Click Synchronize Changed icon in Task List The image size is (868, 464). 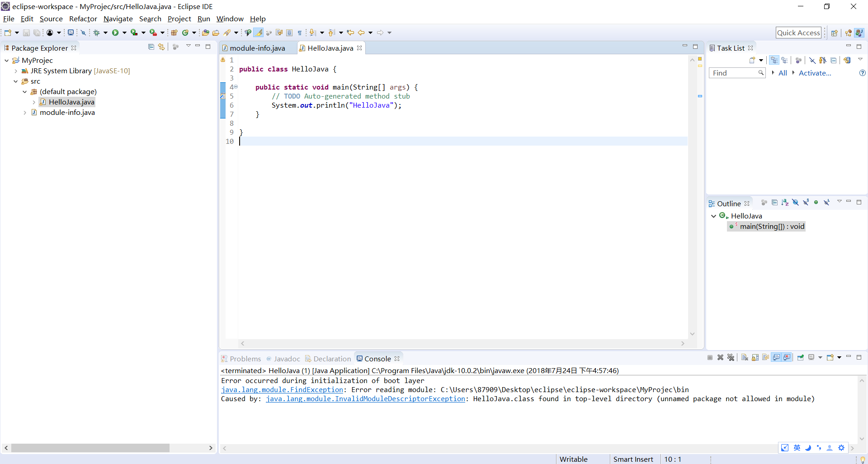pos(847,60)
